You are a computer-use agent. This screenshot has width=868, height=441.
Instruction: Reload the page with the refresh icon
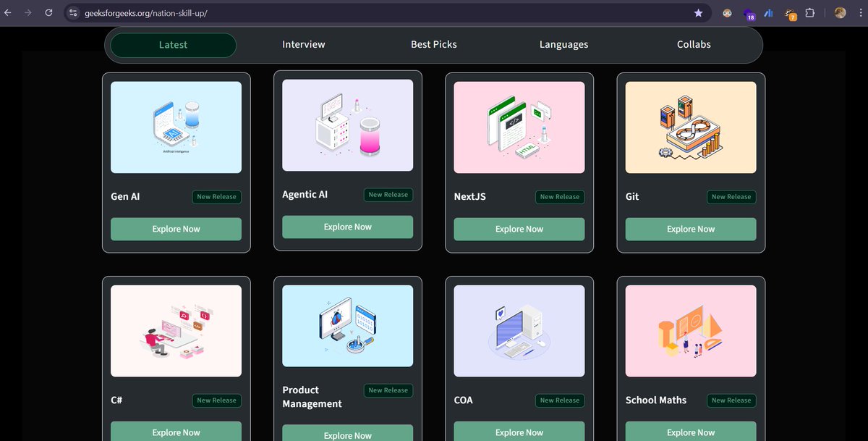(x=48, y=13)
